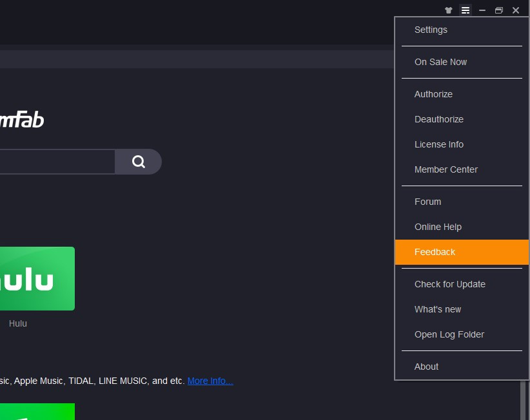Open the Forum menu entry
Viewport: 530px width, 420px height.
pos(427,202)
